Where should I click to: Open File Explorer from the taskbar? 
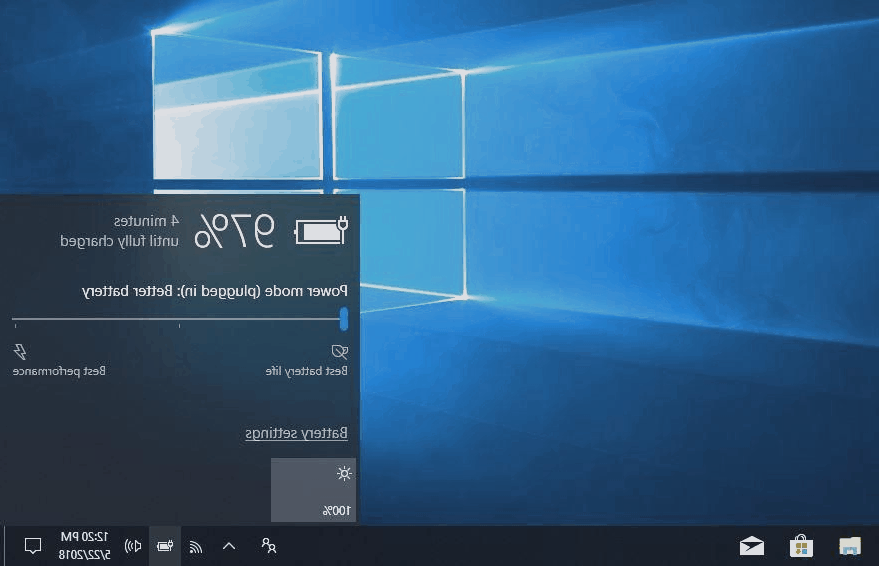[x=849, y=546]
